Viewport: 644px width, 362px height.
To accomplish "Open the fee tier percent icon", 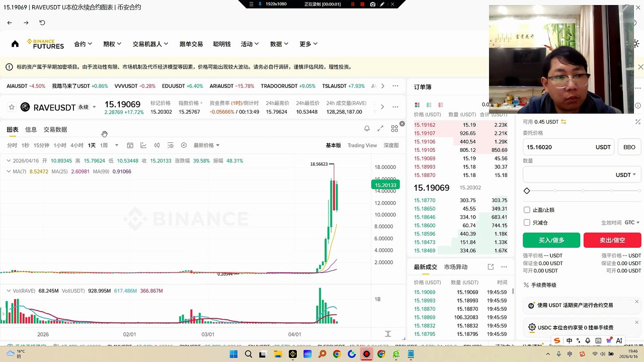I will [x=527, y=285].
